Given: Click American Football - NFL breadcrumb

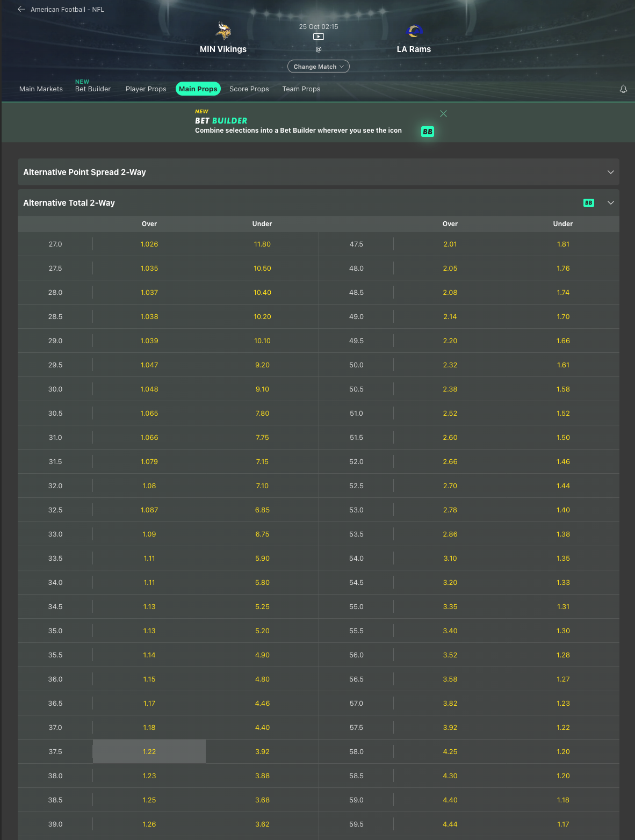Looking at the screenshot, I should (67, 10).
